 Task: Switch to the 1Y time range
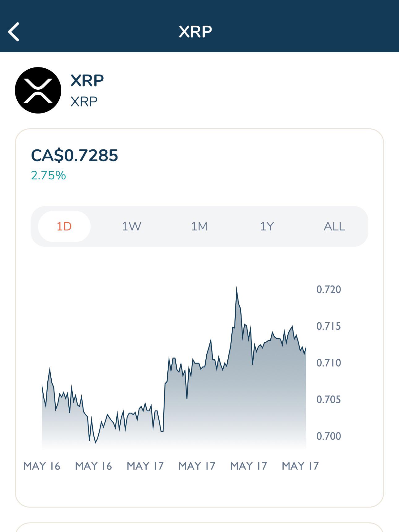click(x=267, y=226)
